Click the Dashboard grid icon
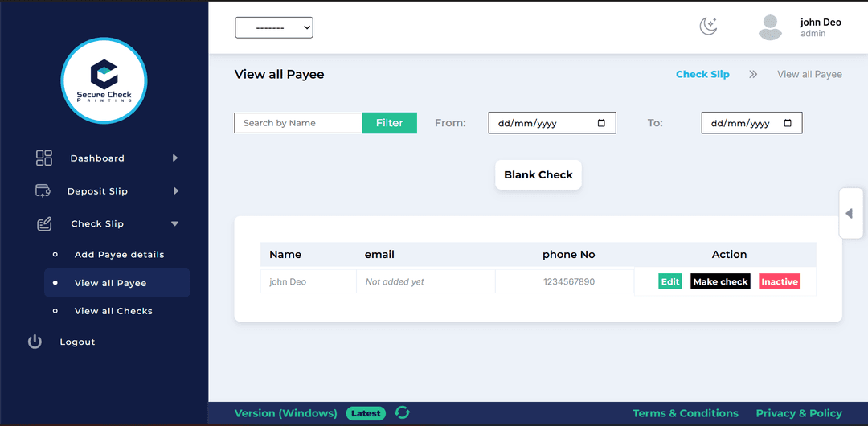Viewport: 868px width, 426px height. coord(43,158)
